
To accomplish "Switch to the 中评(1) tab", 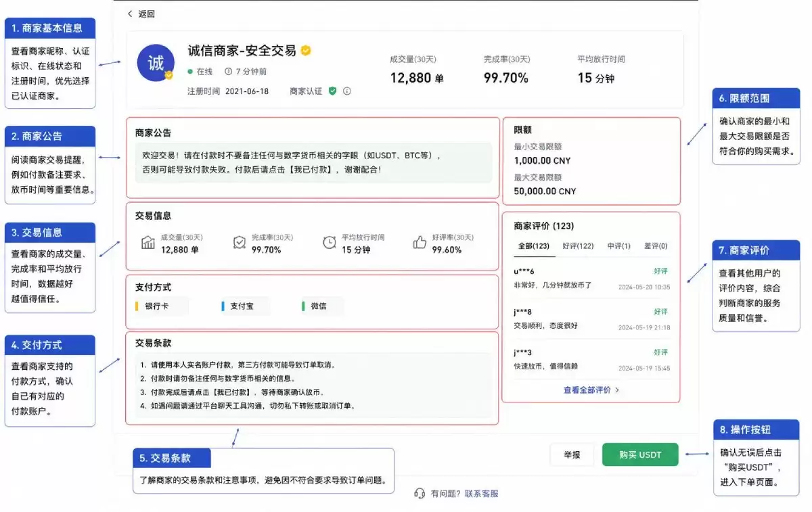I will click(x=618, y=246).
